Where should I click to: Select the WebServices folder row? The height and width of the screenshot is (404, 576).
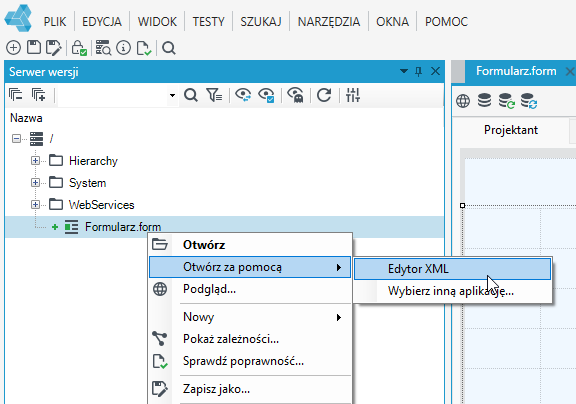101,205
